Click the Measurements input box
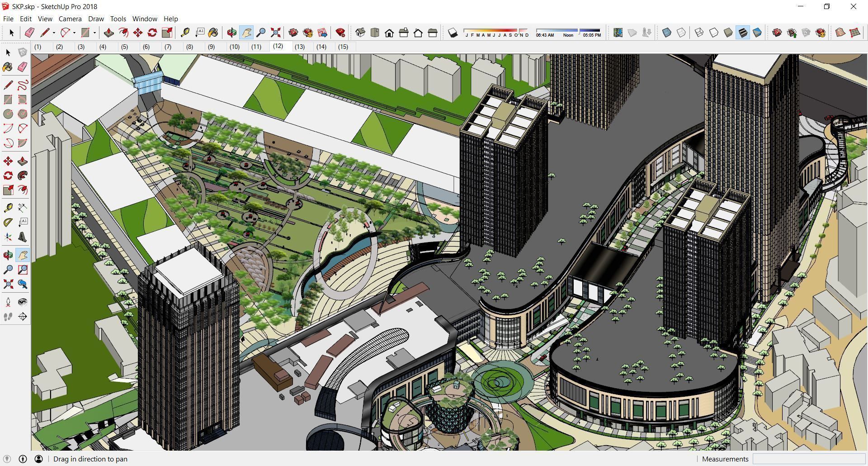 tap(809, 459)
